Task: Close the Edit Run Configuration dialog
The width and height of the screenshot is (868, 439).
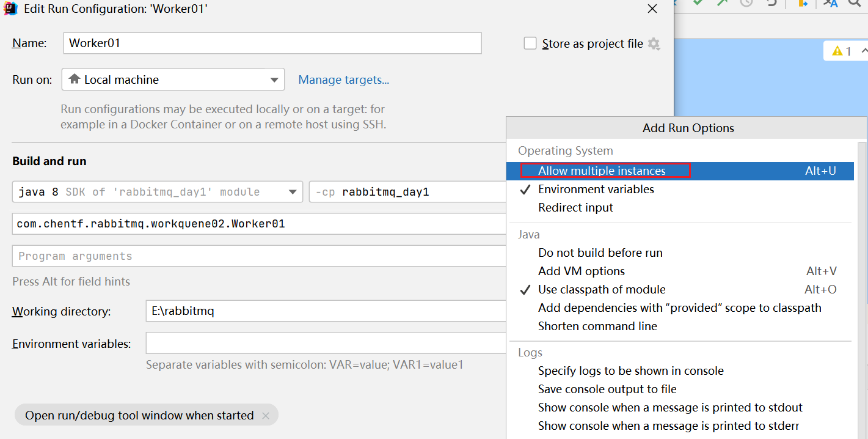Action: pyautogui.click(x=652, y=9)
